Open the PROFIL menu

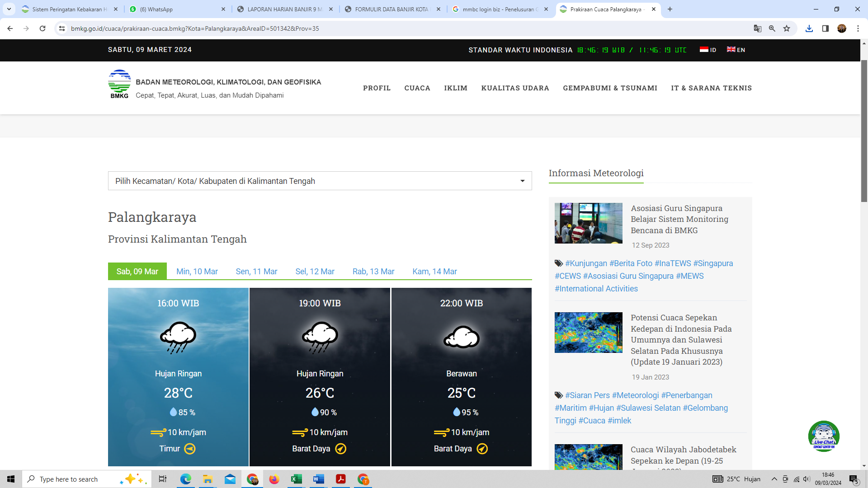(x=377, y=88)
